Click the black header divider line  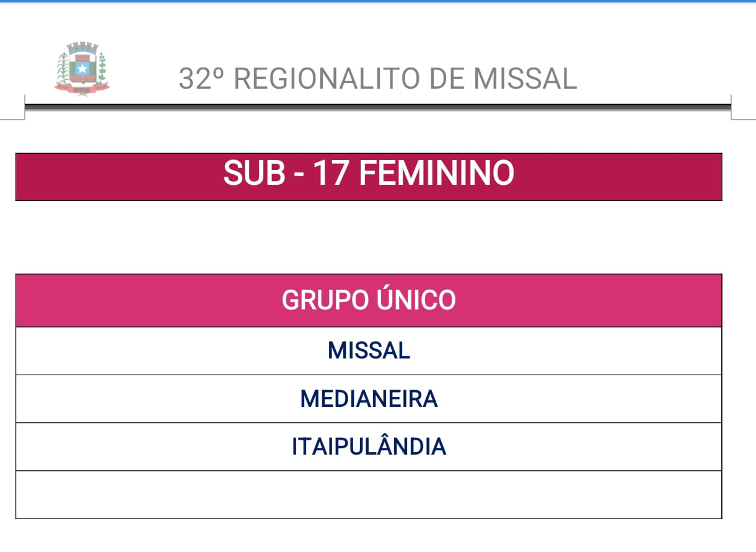tap(378, 107)
